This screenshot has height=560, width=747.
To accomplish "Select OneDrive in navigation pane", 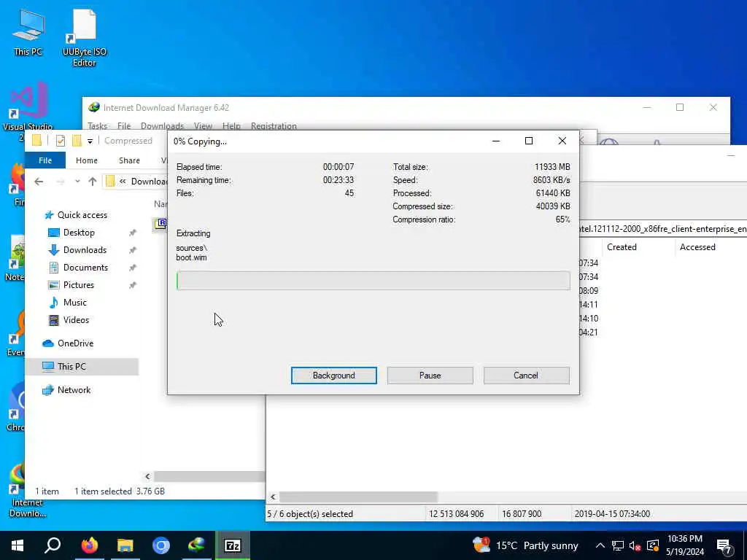I will [75, 343].
